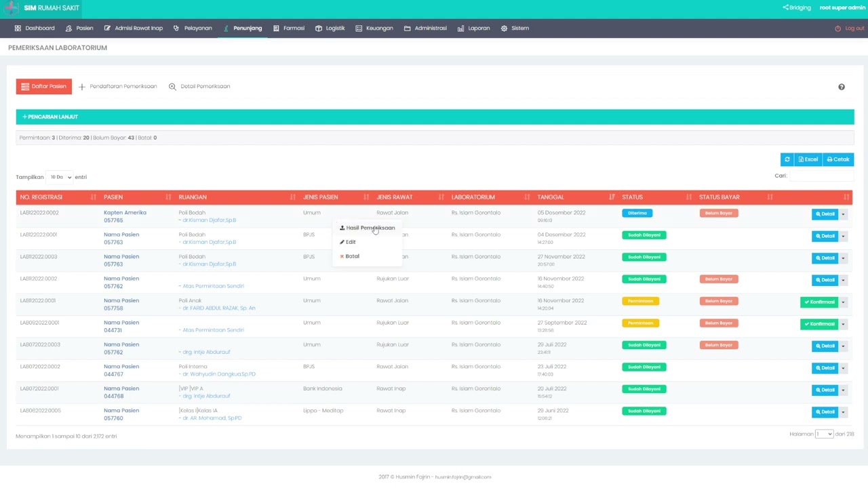This screenshot has width=868, height=488.
Task: Click the Cetak print button
Action: tap(838, 159)
